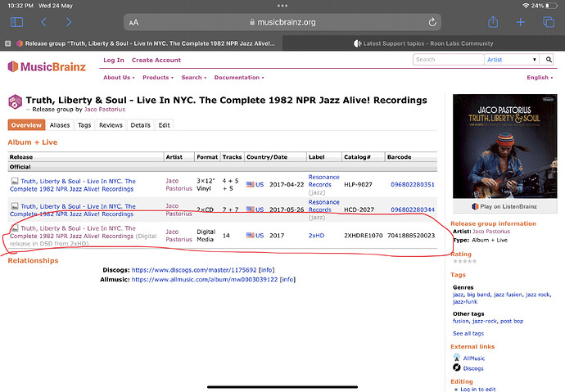Screen dimensions: 565x392
Task: Open a new tab with the plus icon
Action: (x=520, y=22)
